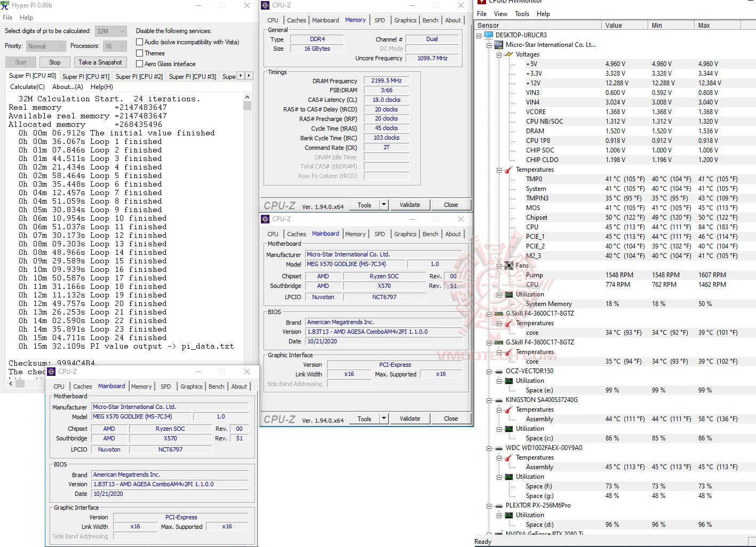The width and height of the screenshot is (756, 547).
Task: Click the KINGSTON SA400S37240G drive icon
Action: [x=498, y=400]
